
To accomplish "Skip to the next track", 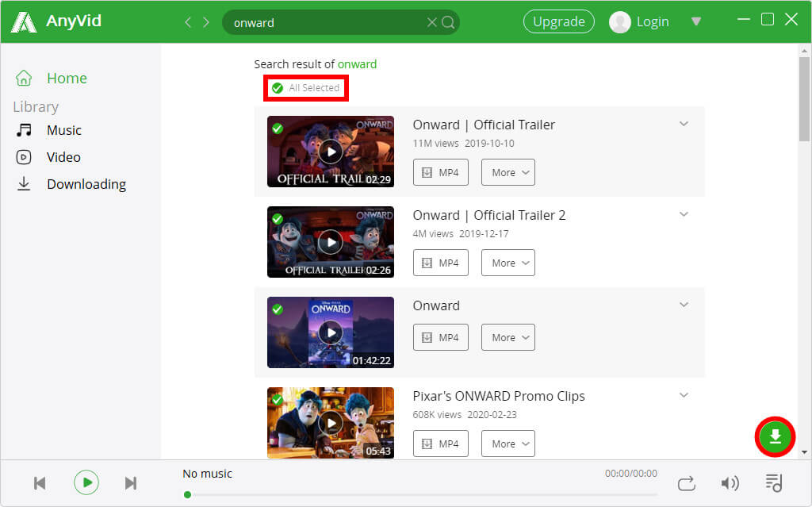I will point(131,483).
